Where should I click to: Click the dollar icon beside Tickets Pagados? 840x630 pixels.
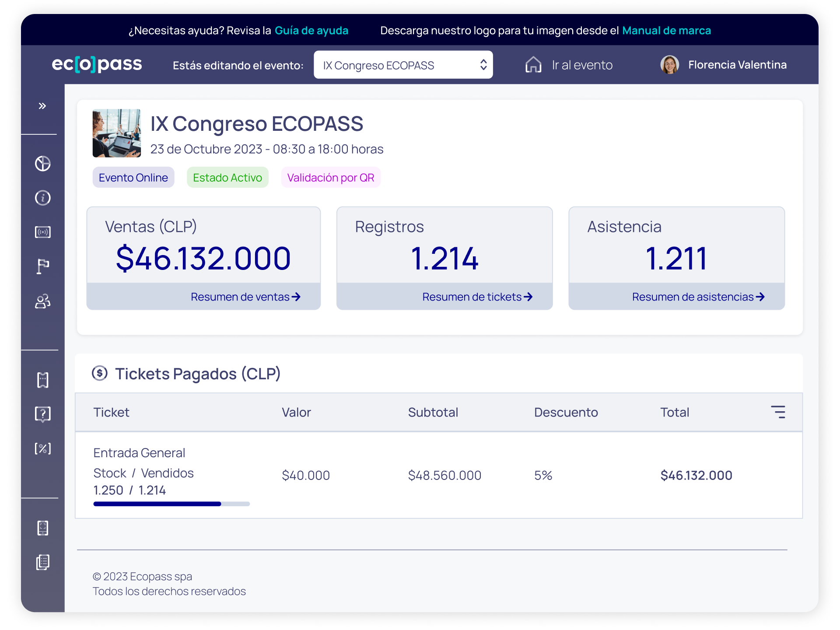tap(100, 373)
